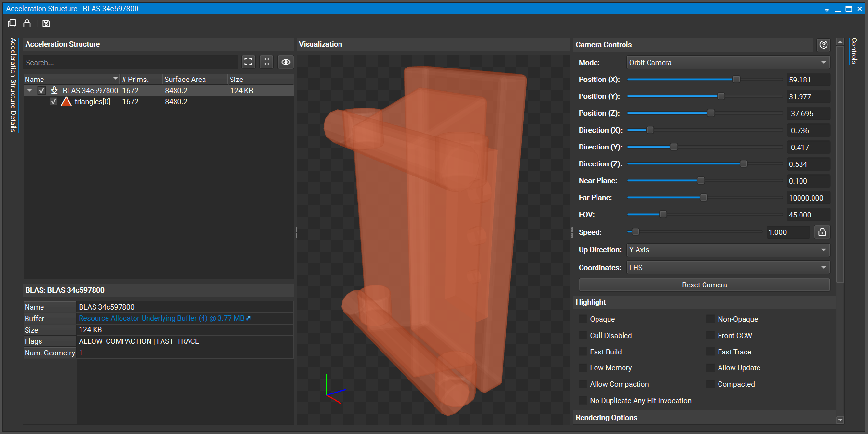Switch to the Acceleration Structure Details side tab
868x434 pixels.
coord(14,85)
